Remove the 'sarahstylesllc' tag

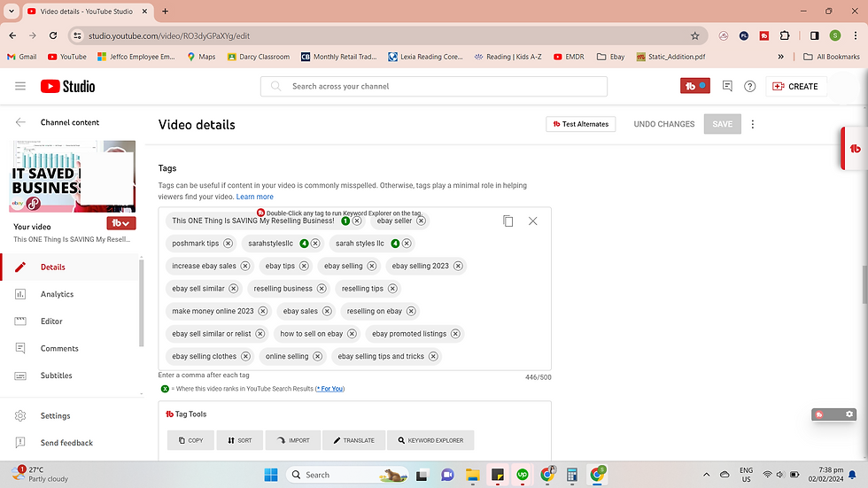click(x=315, y=244)
